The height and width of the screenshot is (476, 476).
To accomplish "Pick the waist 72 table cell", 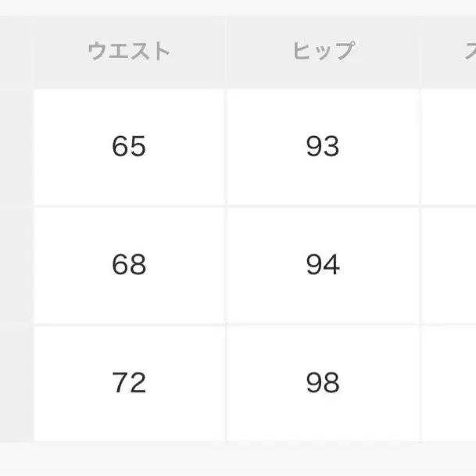I will click(129, 383).
